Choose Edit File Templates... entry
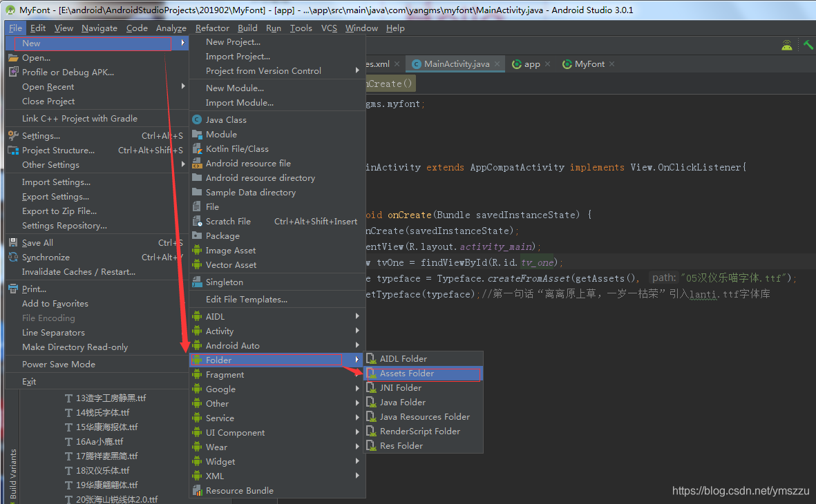 click(247, 299)
